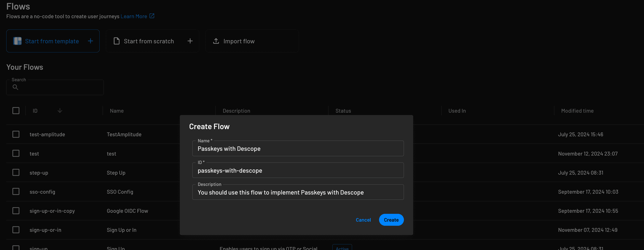Open the Learn More link

(134, 16)
